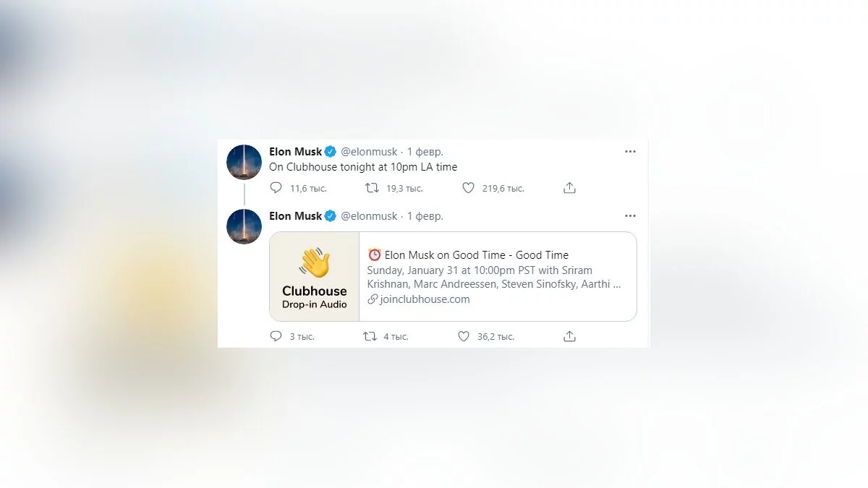The image size is (868, 488).
Task: Open Elon Musk avatar on first tweet
Action: [x=244, y=162]
